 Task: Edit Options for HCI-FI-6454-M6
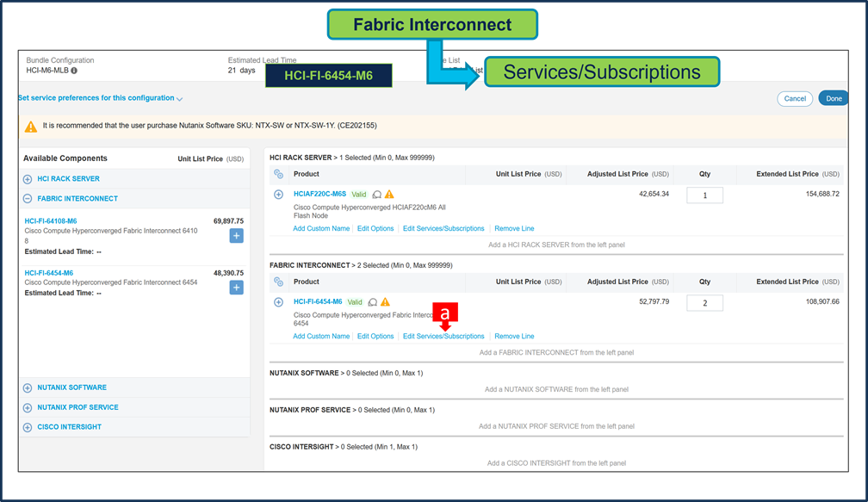pos(375,337)
